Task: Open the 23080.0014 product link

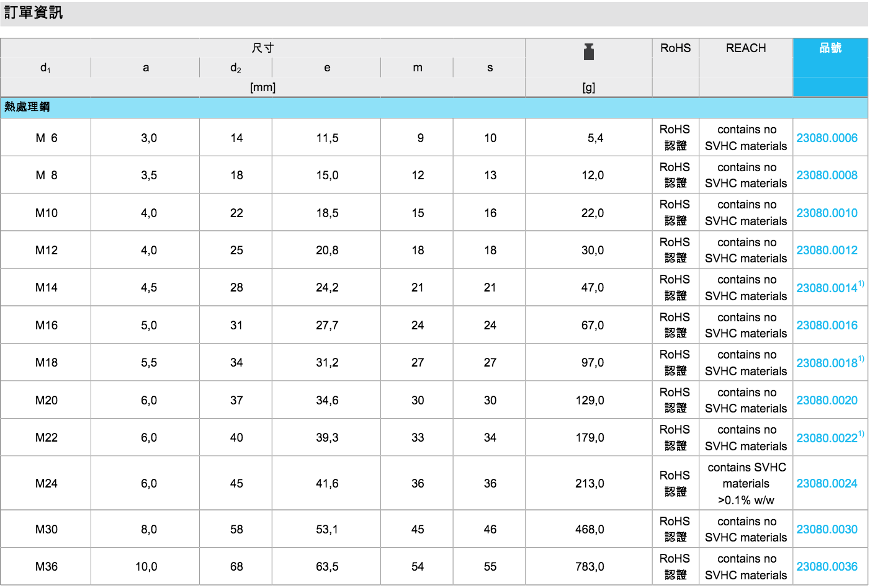Action: 827,288
